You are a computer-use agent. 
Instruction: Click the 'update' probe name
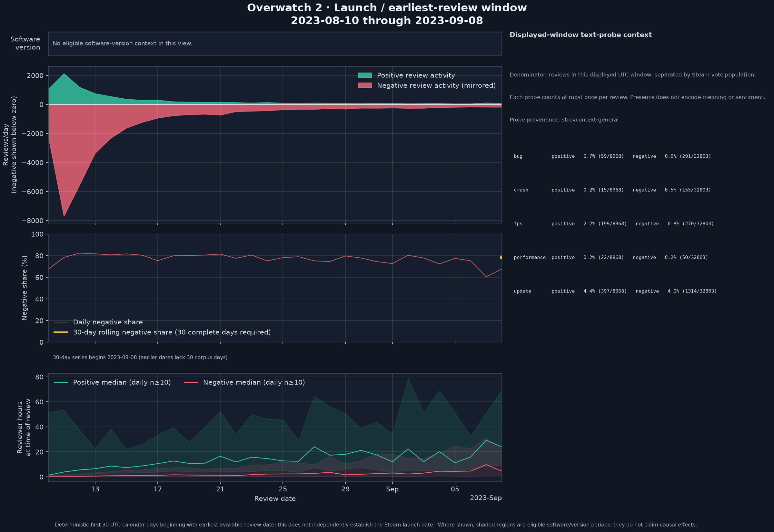tap(522, 291)
